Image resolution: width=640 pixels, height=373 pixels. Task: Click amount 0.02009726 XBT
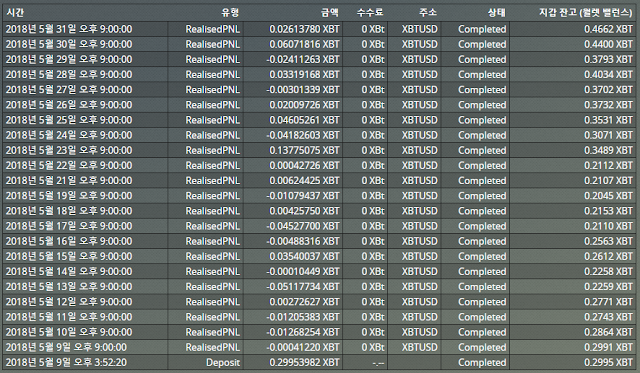pos(304,104)
